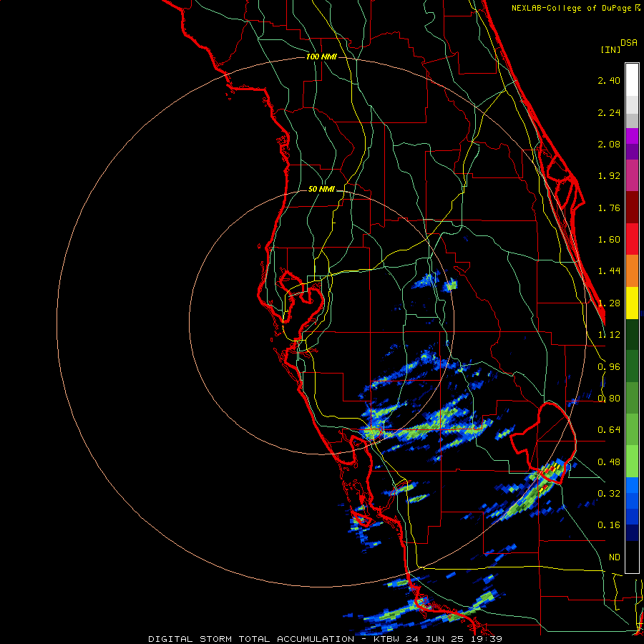Viewport: 644px width, 644px height.
Task: Pick the bright magenta swatch above 2.08
Action: pos(632,136)
